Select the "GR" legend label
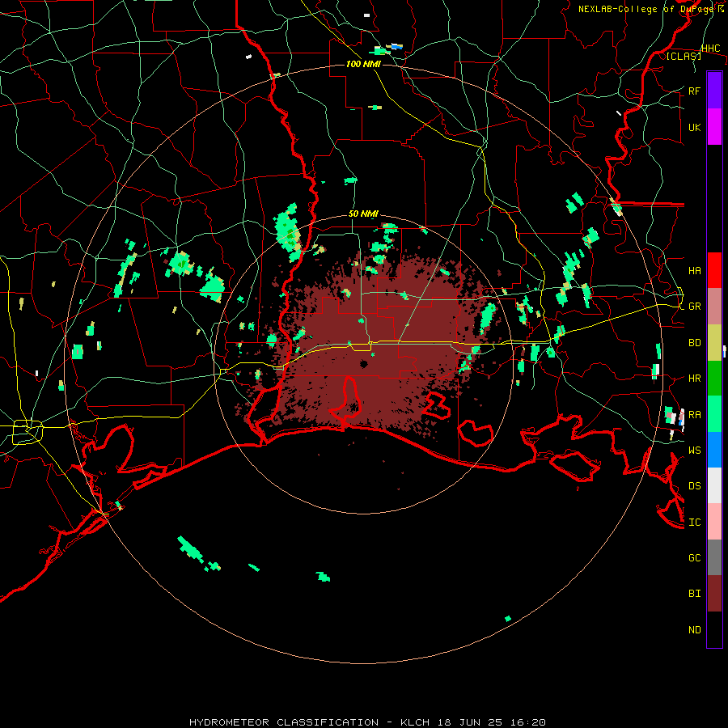This screenshot has width=728, height=728. (695, 307)
